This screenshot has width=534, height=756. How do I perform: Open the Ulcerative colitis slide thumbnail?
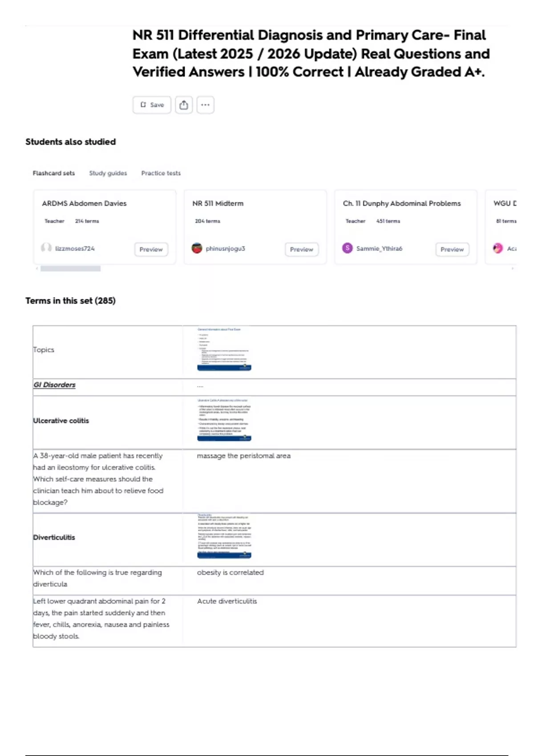click(x=224, y=420)
